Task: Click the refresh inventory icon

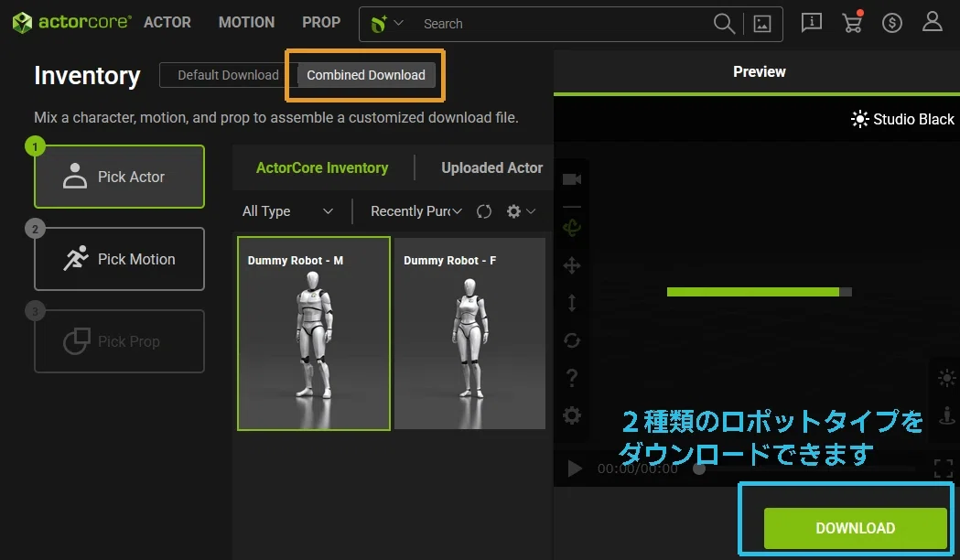Action: click(484, 211)
